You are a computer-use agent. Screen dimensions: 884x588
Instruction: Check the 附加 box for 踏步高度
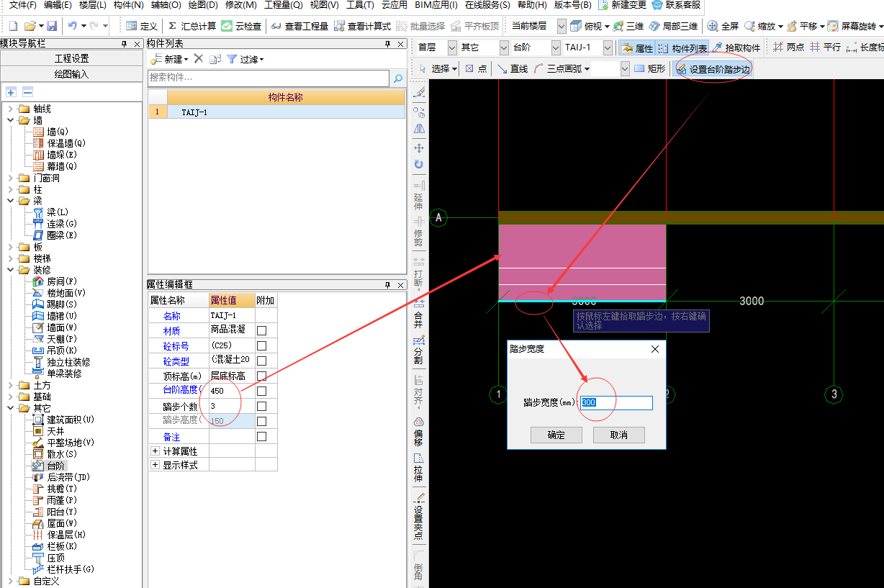pos(262,421)
